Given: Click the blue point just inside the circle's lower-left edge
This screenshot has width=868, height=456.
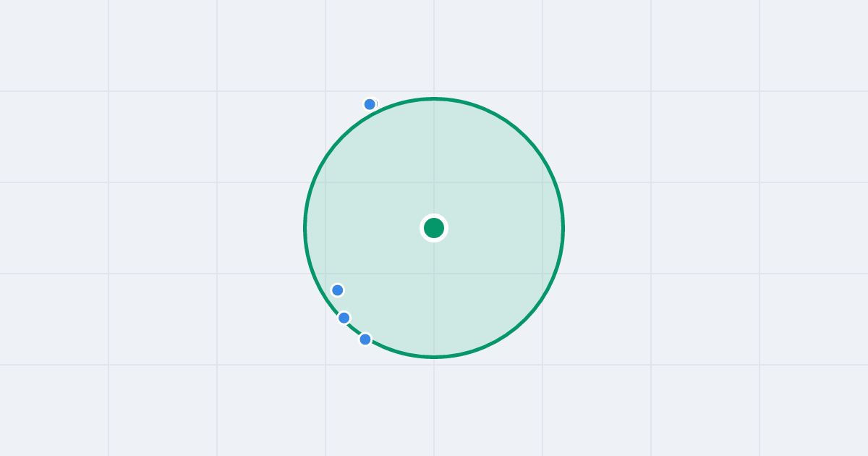Looking at the screenshot, I should pos(338,290).
